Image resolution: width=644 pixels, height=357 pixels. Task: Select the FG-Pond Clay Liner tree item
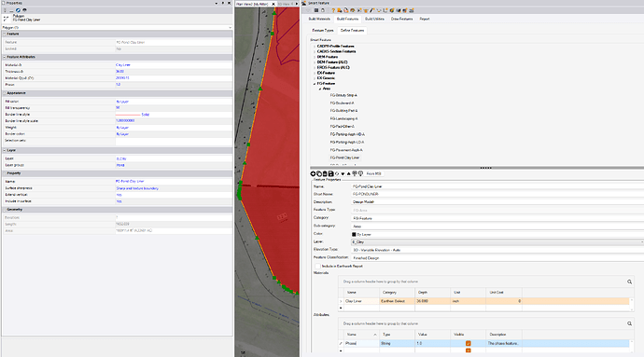click(x=344, y=158)
